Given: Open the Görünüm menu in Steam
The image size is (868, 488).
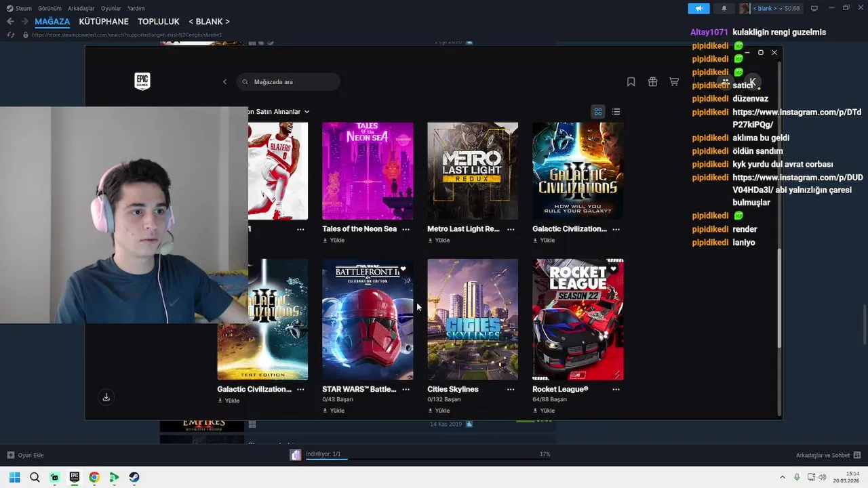Looking at the screenshot, I should [x=50, y=8].
